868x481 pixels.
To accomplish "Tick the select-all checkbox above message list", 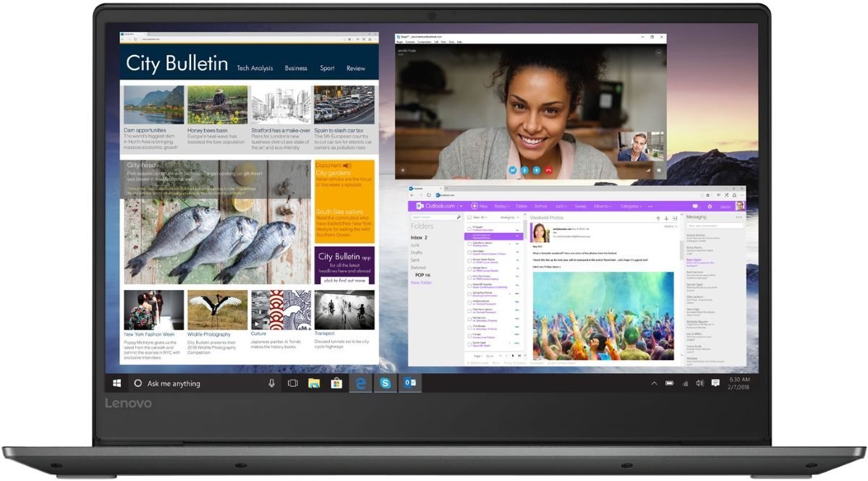I will pyautogui.click(x=469, y=217).
